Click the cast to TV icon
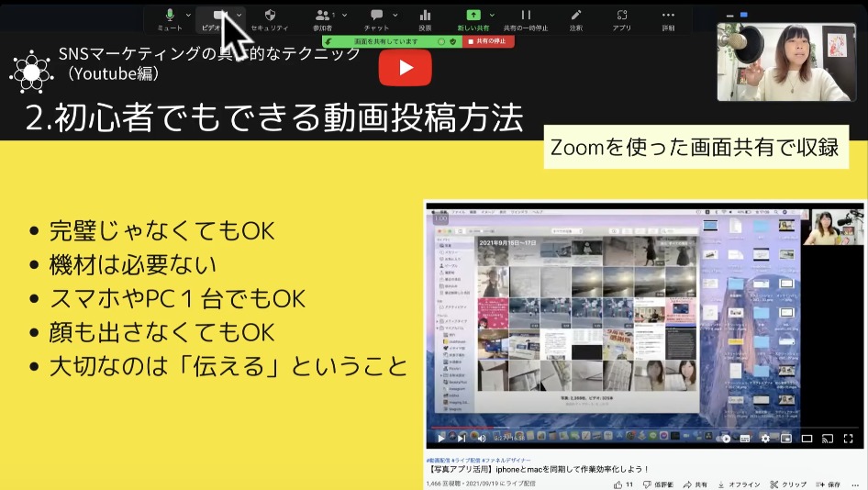This screenshot has height=490, width=868. [828, 439]
